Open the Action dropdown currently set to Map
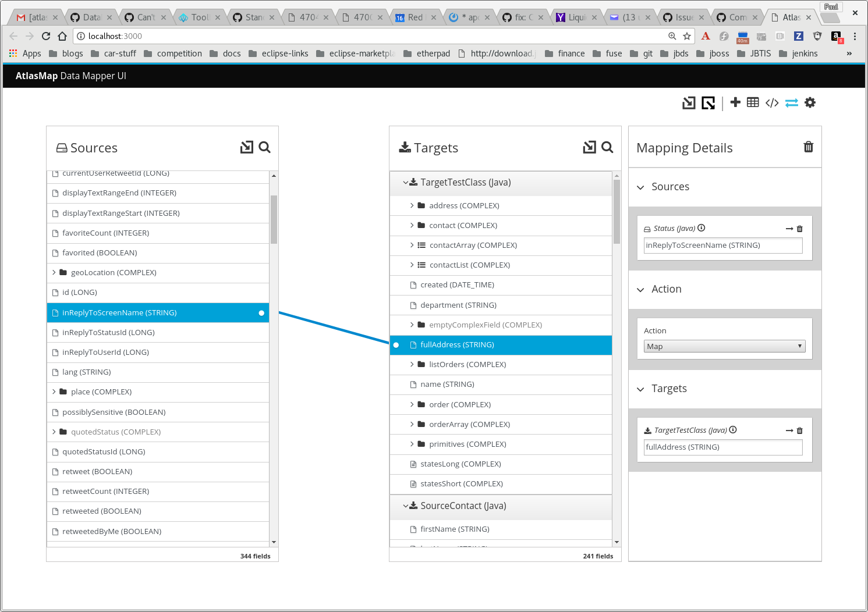 (724, 346)
